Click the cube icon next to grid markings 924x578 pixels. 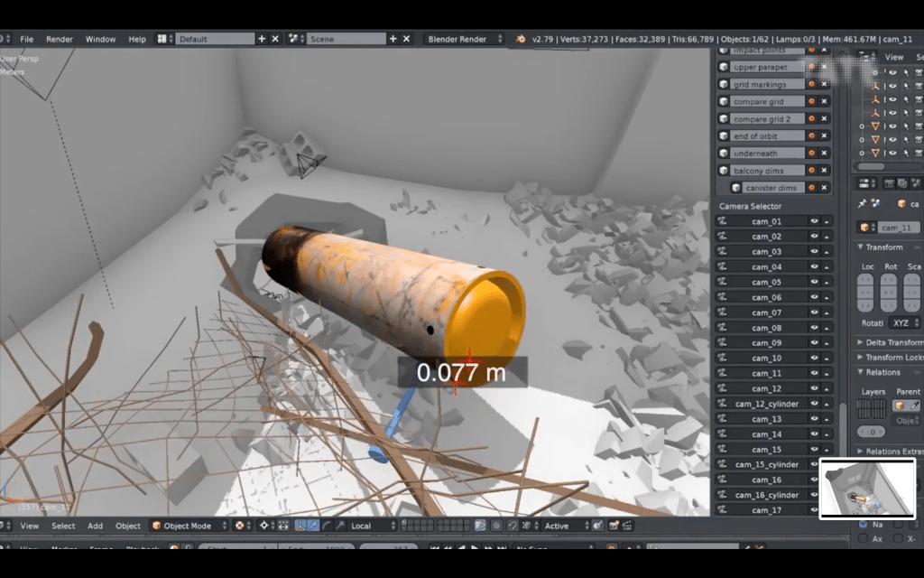coord(724,85)
